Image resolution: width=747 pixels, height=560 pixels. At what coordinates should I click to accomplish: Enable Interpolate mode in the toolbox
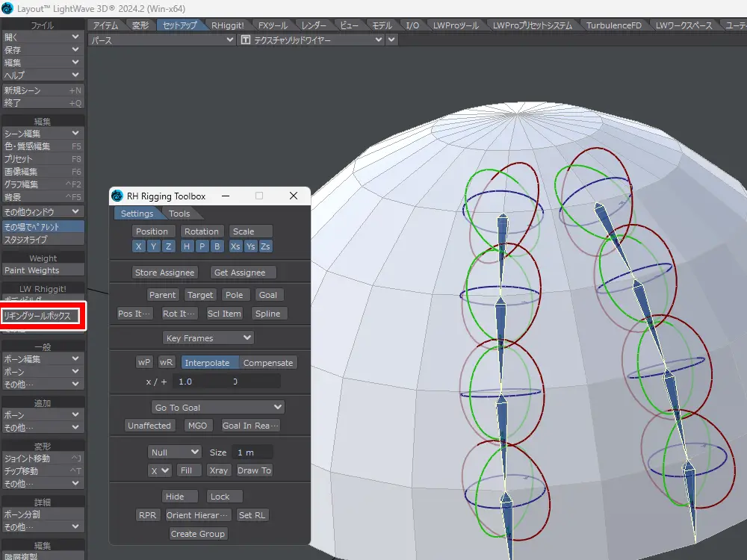coord(208,363)
